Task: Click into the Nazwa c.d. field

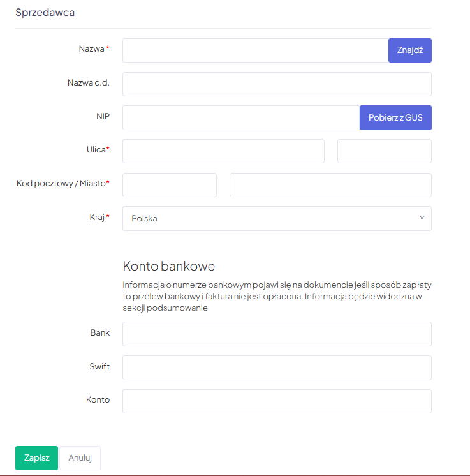Action: pos(277,84)
